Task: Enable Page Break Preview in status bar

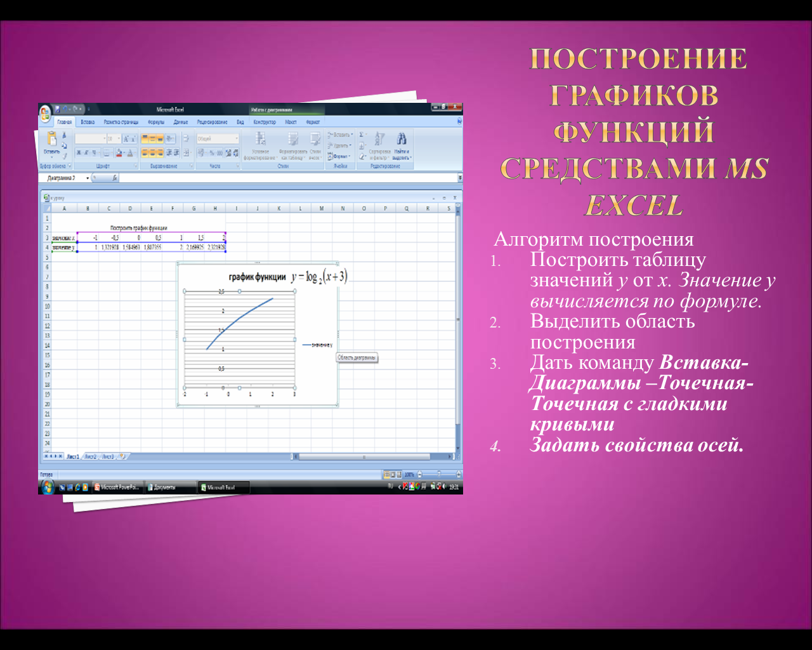Action: [x=398, y=474]
